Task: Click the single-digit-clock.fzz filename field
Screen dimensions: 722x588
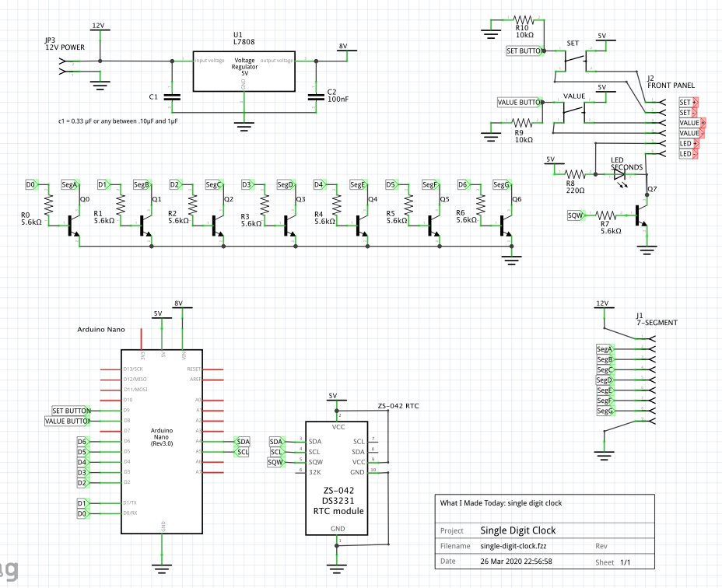Action: pyautogui.click(x=514, y=546)
